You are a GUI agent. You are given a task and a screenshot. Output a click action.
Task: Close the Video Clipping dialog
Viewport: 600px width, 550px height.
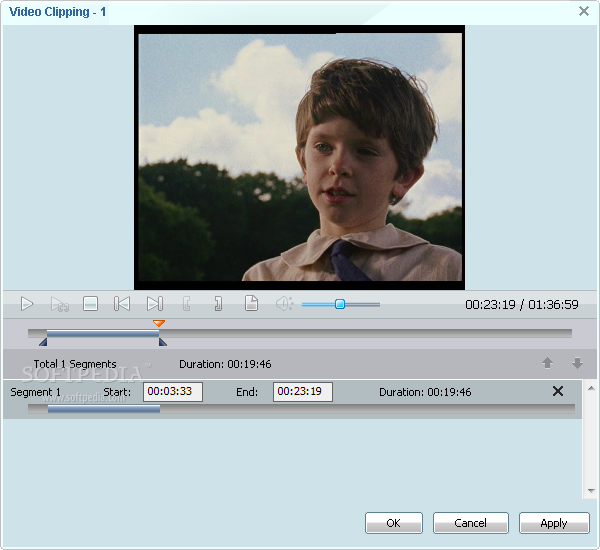point(584,11)
